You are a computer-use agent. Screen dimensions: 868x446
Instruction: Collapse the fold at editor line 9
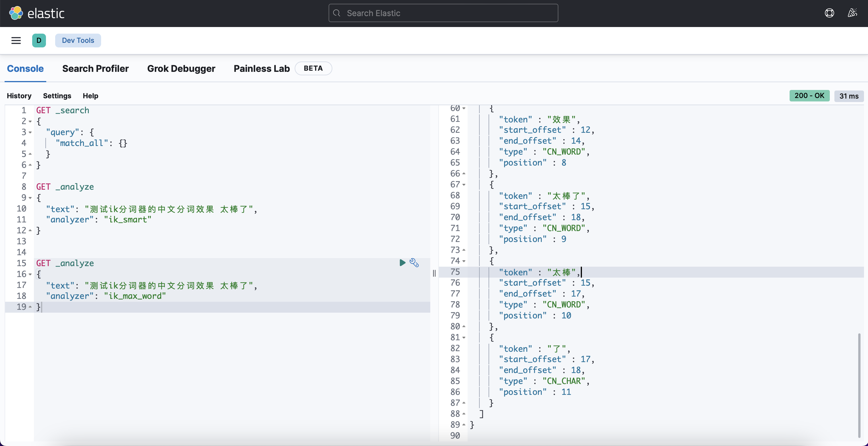30,198
